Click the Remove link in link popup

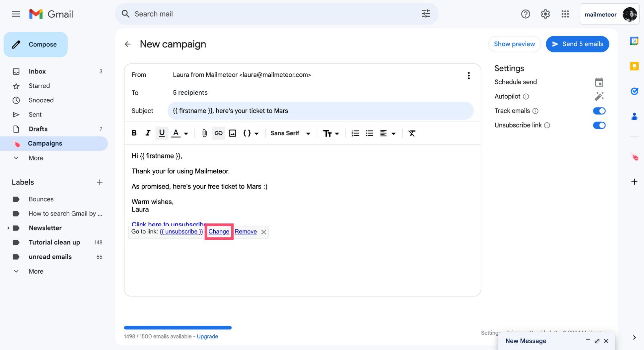[246, 232]
